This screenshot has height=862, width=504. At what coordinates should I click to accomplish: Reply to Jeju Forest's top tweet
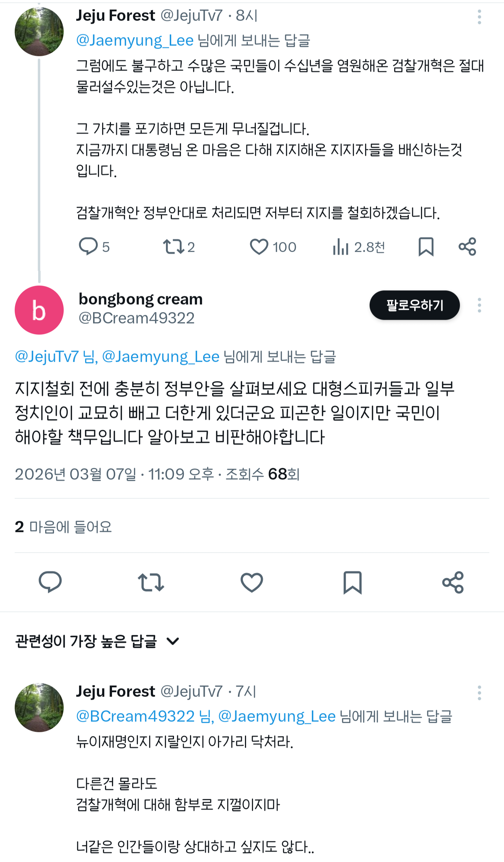88,246
